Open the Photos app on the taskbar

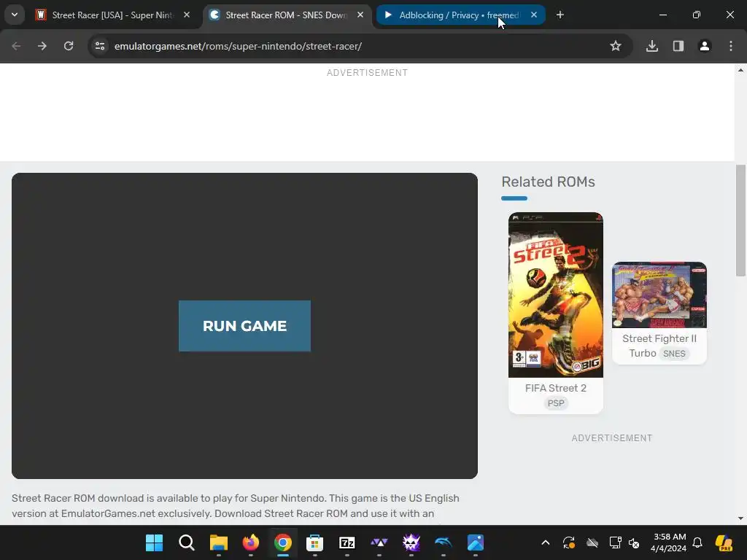click(x=476, y=542)
